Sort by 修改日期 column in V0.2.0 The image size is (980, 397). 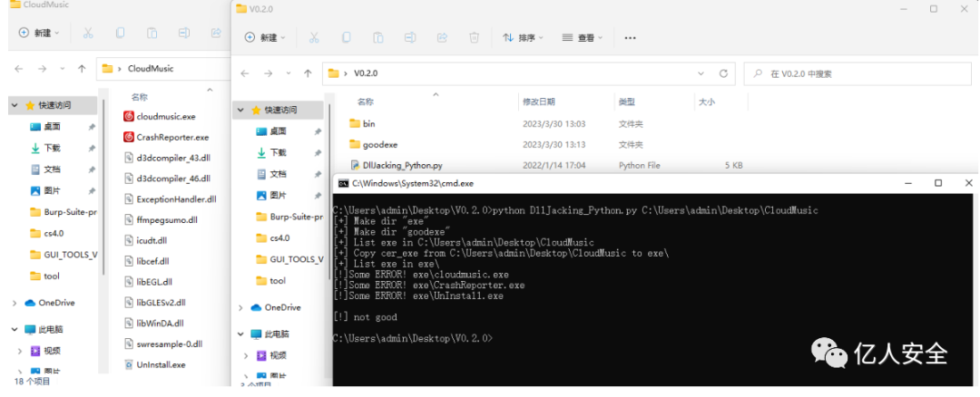539,102
